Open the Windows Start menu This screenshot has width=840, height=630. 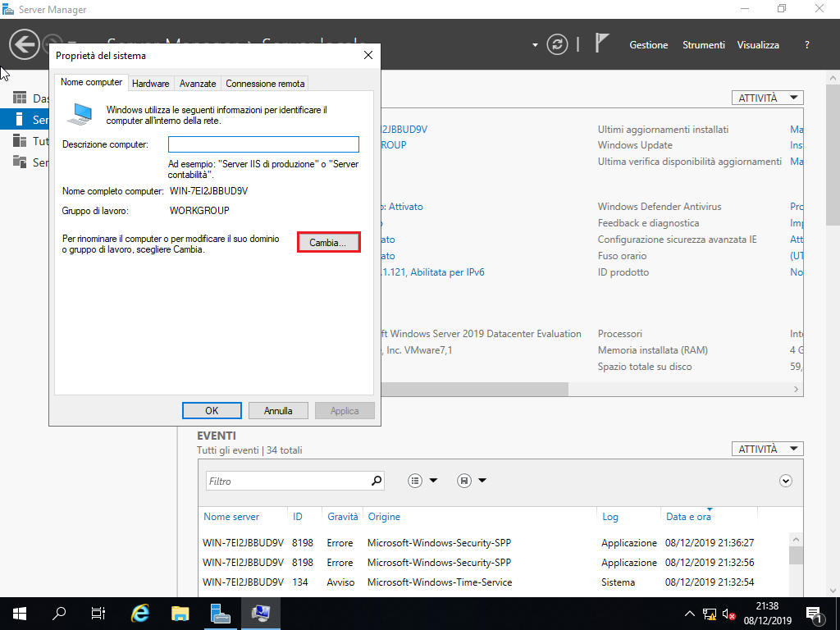[x=20, y=614]
